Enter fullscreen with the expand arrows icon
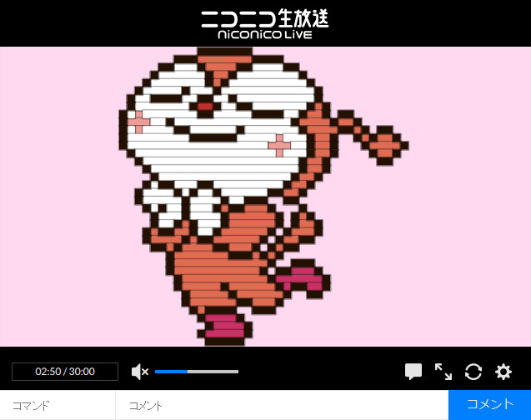 443,372
